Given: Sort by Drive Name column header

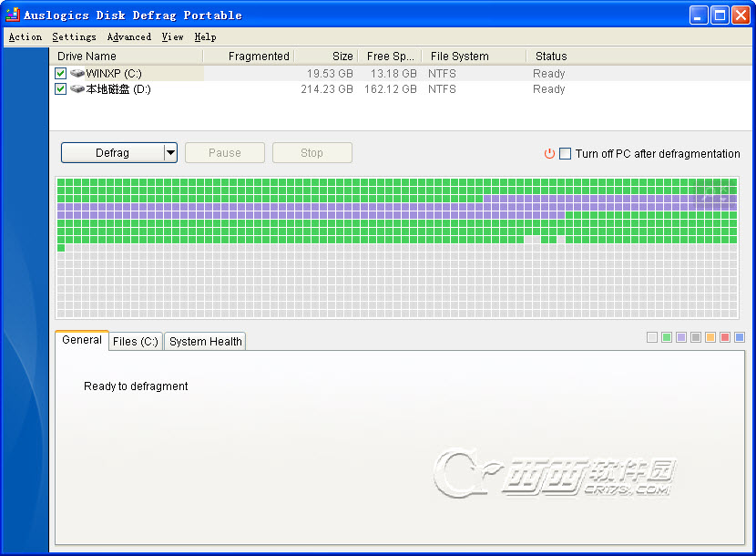Looking at the screenshot, I should 127,56.
